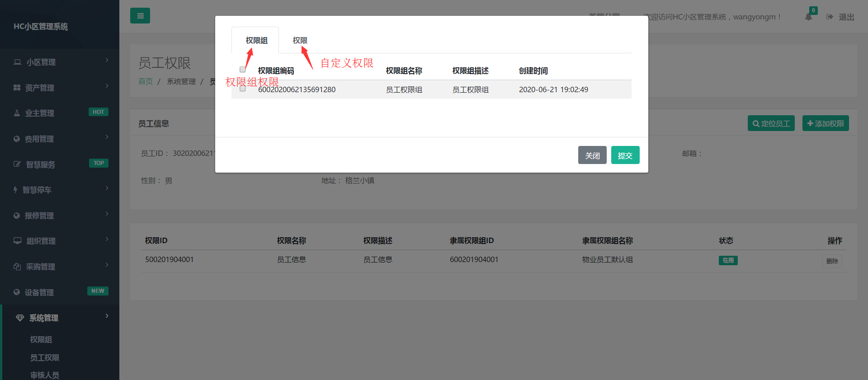Click the notification count badge
The width and height of the screenshot is (868, 380).
(x=813, y=10)
